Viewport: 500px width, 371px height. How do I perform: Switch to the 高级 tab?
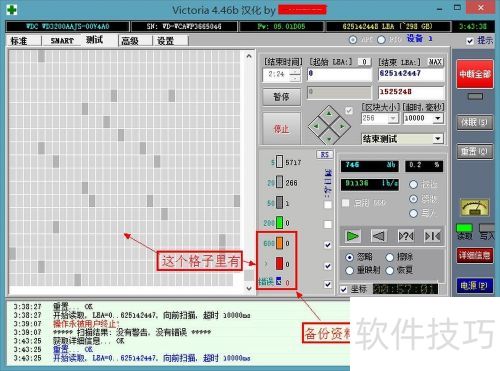click(130, 41)
